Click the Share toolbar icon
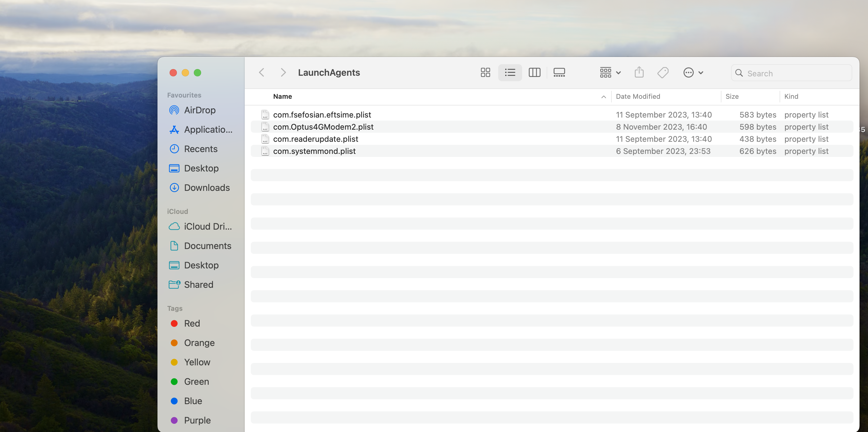The height and width of the screenshot is (432, 868). (x=639, y=72)
